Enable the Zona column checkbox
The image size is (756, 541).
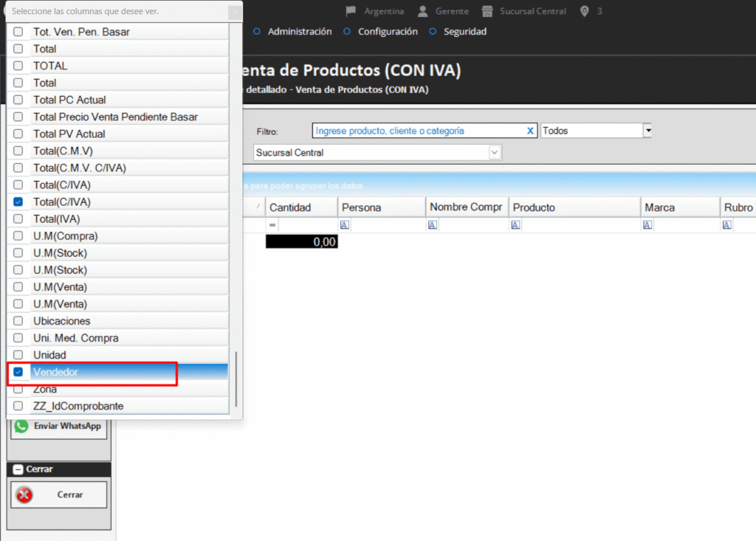[18, 389]
